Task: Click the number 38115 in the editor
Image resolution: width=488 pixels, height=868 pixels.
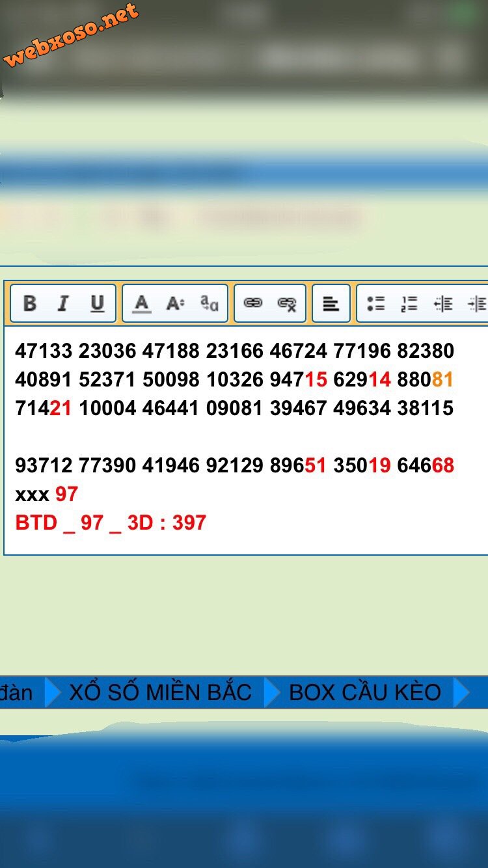Action: coord(426,408)
